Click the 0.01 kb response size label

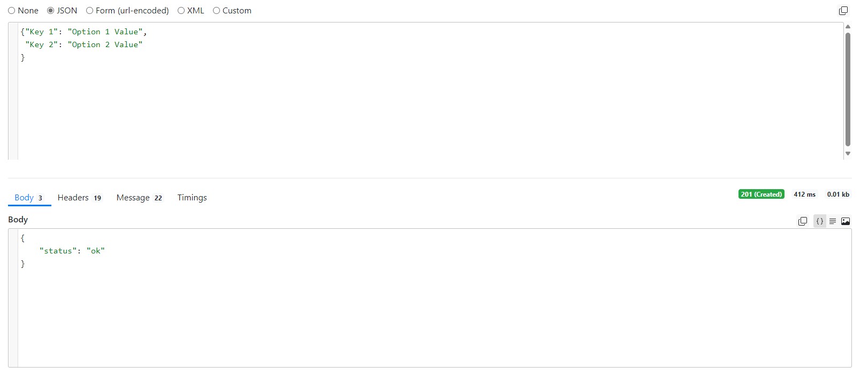click(x=838, y=194)
